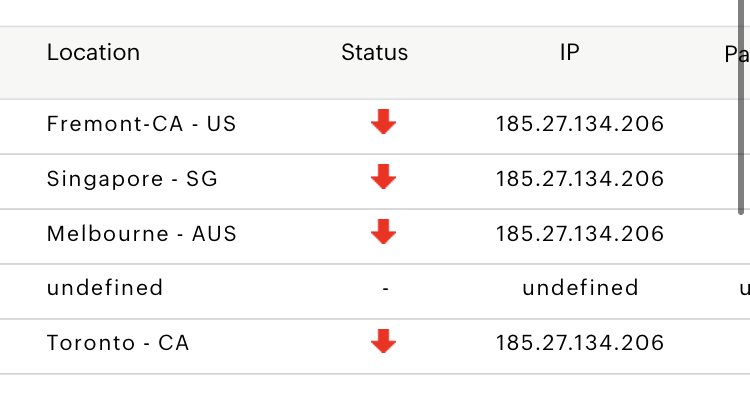Select the Melbourne - AUS location

[x=142, y=234]
